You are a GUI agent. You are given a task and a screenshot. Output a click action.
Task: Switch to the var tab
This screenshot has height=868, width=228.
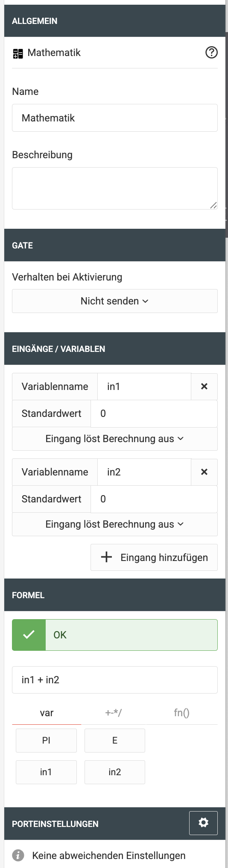(x=47, y=713)
